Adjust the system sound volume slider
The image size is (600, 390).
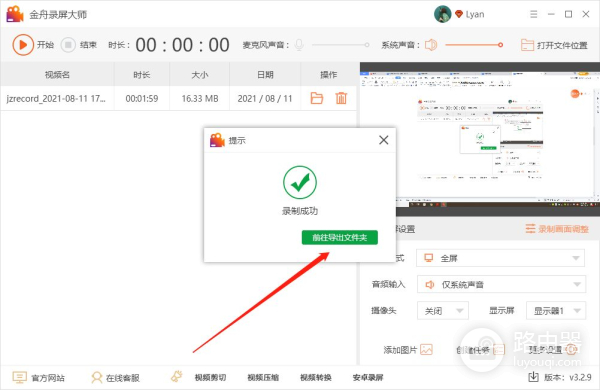coord(474,45)
